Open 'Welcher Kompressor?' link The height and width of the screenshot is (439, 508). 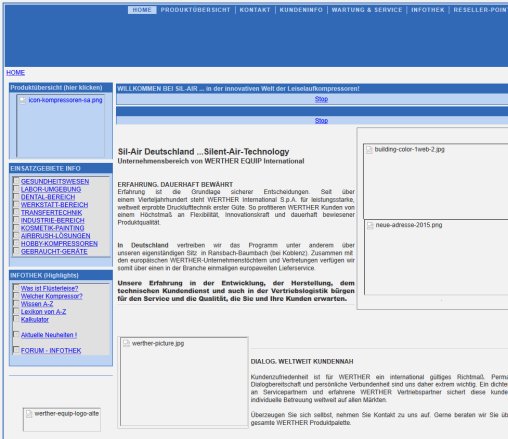click(x=52, y=296)
